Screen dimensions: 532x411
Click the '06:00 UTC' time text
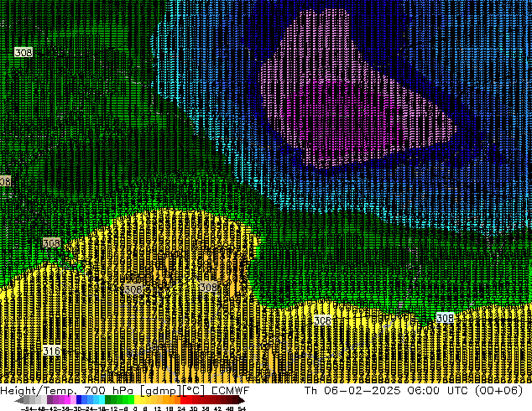440,391
